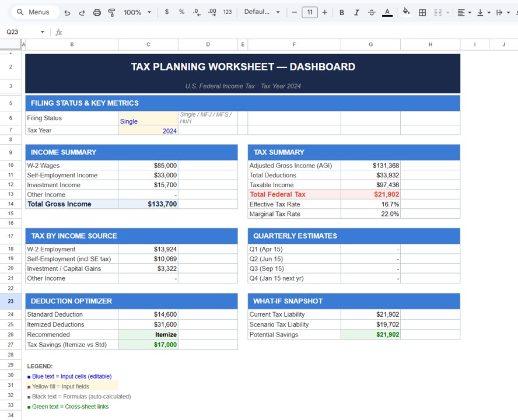Select row 23 header

pyautogui.click(x=10, y=302)
